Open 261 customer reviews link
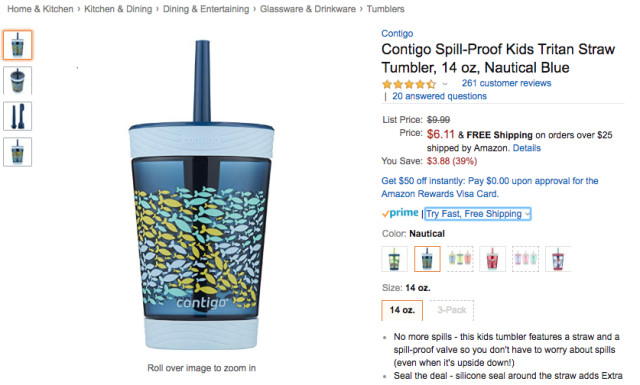Image resolution: width=640 pixels, height=385 pixels. click(x=507, y=83)
